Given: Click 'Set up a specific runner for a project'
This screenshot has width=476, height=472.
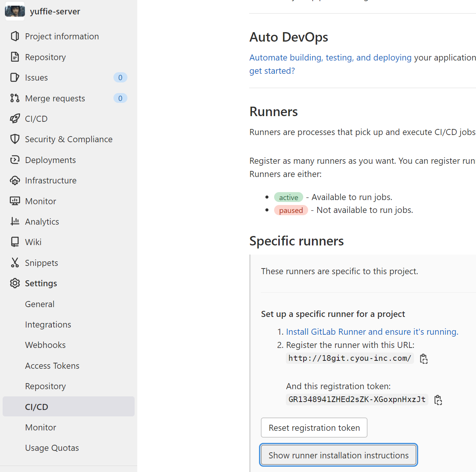Looking at the screenshot, I should 333,314.
